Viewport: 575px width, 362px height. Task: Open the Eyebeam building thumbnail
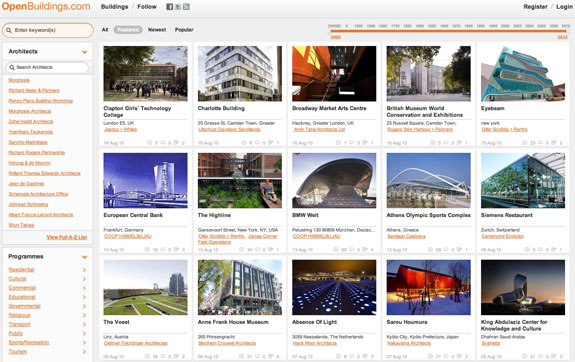tap(523, 73)
